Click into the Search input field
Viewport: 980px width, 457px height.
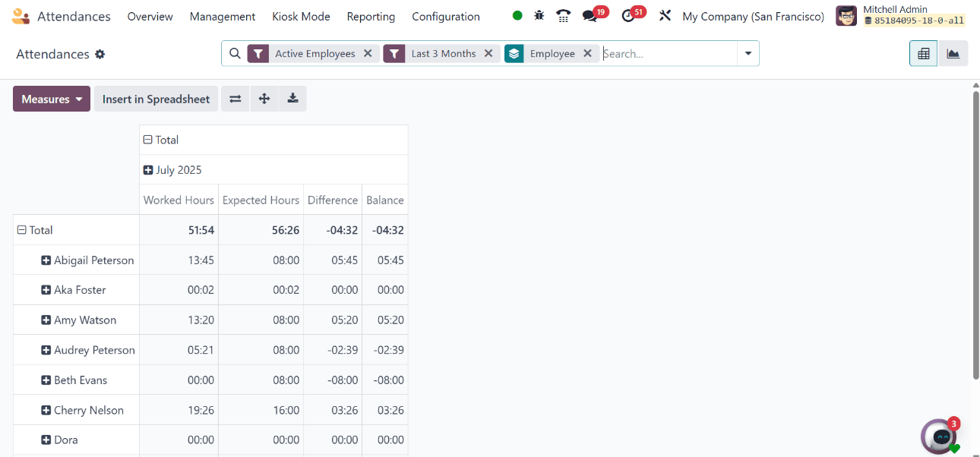pyautogui.click(x=667, y=54)
